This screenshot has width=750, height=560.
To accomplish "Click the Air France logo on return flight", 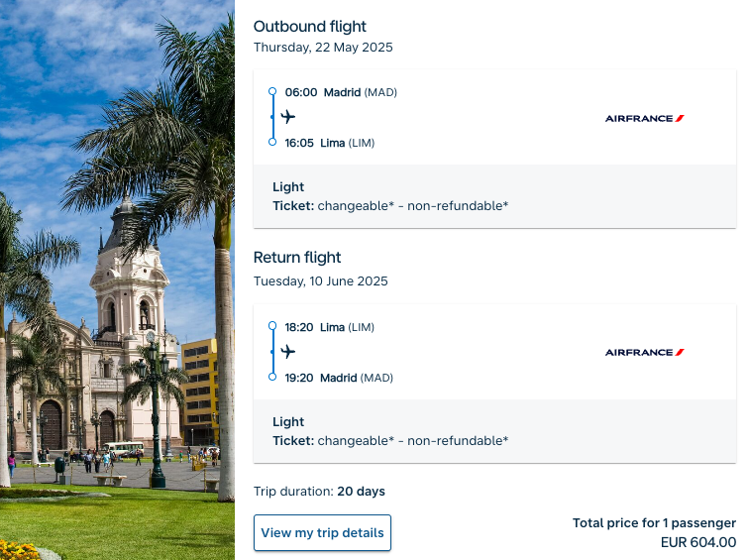I will click(x=645, y=352).
